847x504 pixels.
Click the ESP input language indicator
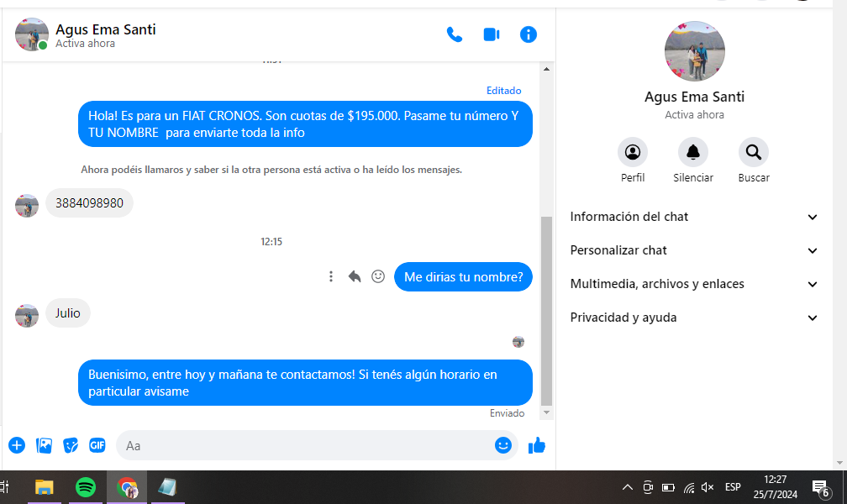tap(733, 487)
